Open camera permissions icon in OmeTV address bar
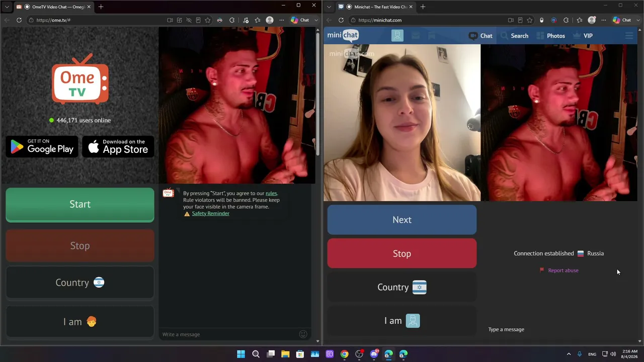Image resolution: width=644 pixels, height=362 pixels. click(x=170, y=20)
